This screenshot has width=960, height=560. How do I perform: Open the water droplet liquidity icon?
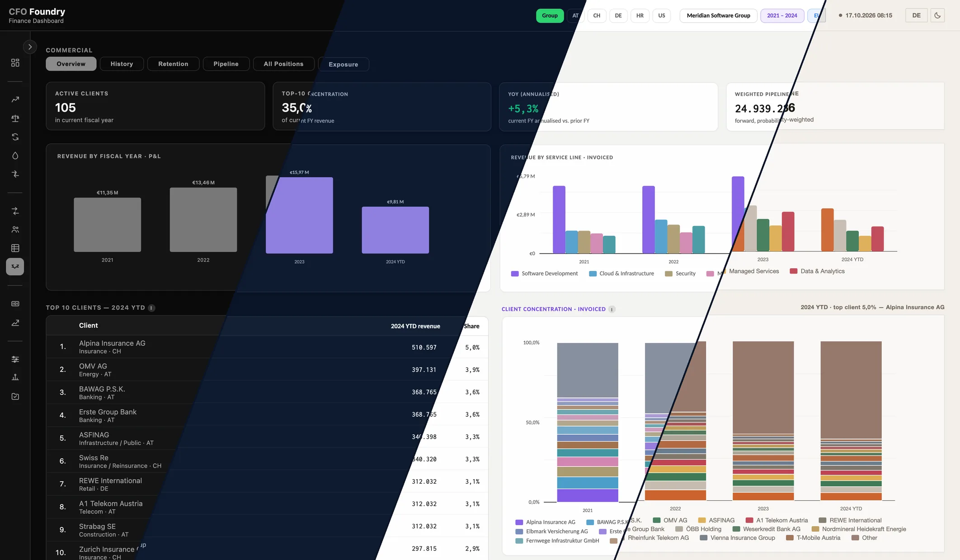15,155
